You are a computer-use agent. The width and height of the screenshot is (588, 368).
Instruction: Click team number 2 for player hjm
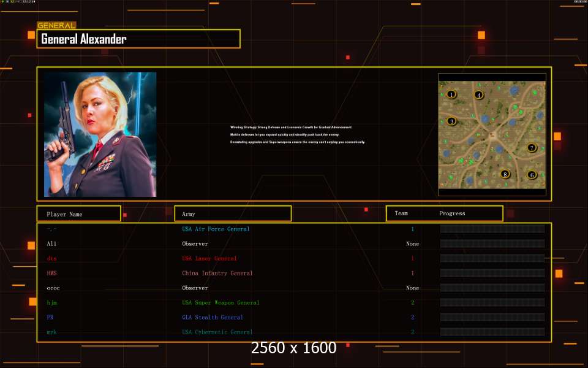point(412,302)
